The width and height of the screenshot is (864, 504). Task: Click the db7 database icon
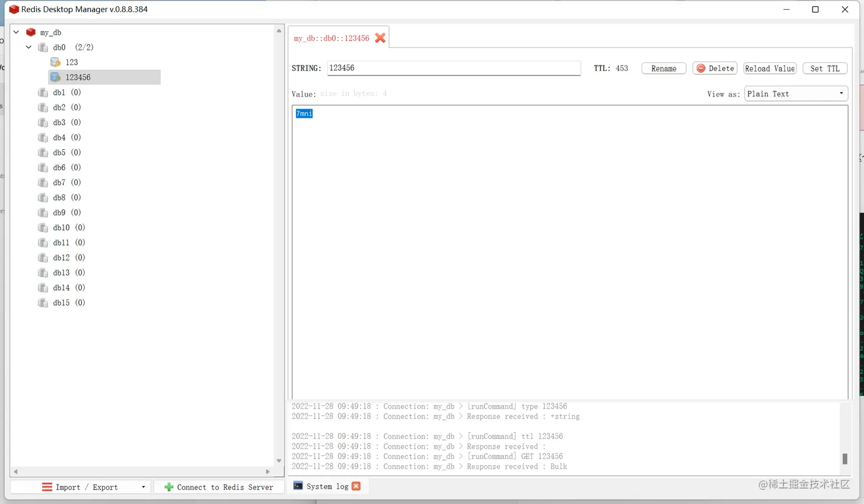tap(43, 182)
